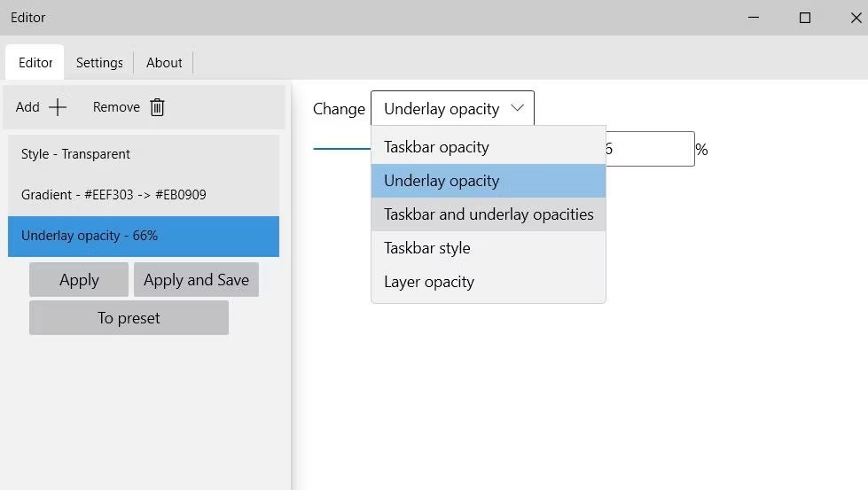Click the Apply and Save button
The image size is (868, 490).
(x=196, y=280)
